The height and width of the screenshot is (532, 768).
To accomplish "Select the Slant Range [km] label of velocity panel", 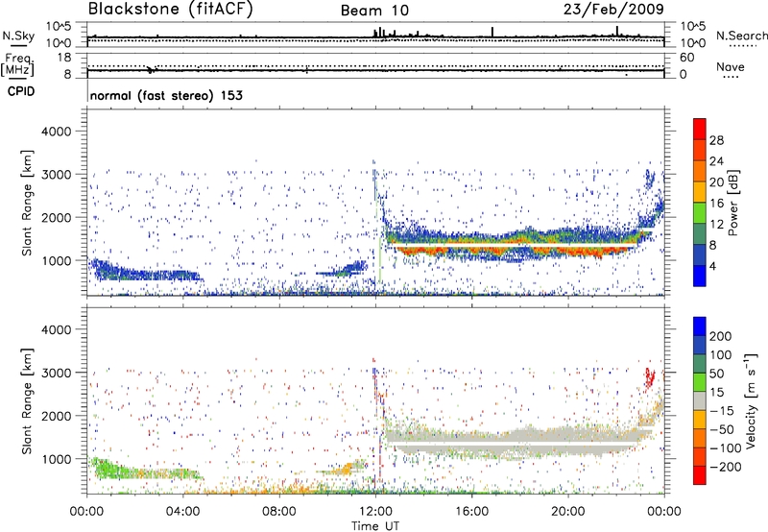I will pyautogui.click(x=27, y=400).
